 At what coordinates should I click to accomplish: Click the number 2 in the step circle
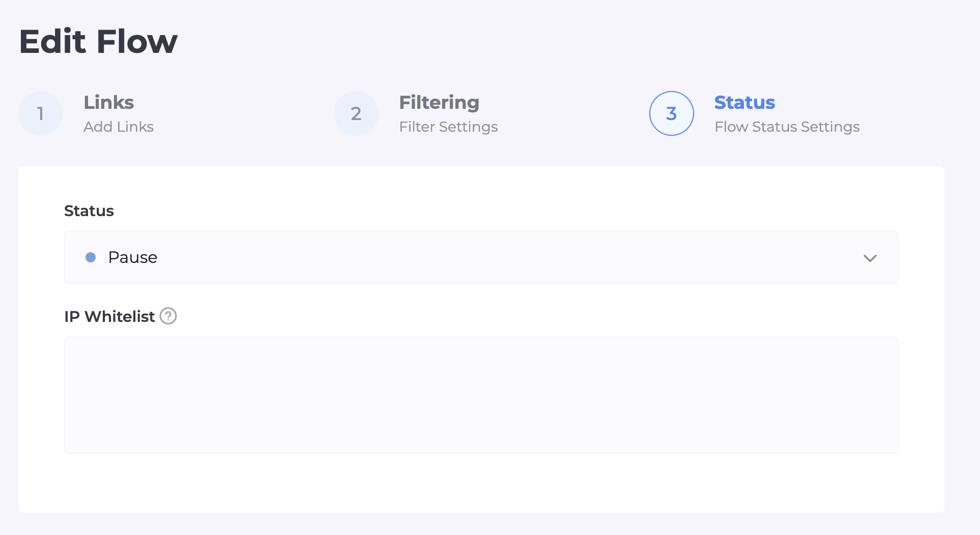click(x=356, y=113)
